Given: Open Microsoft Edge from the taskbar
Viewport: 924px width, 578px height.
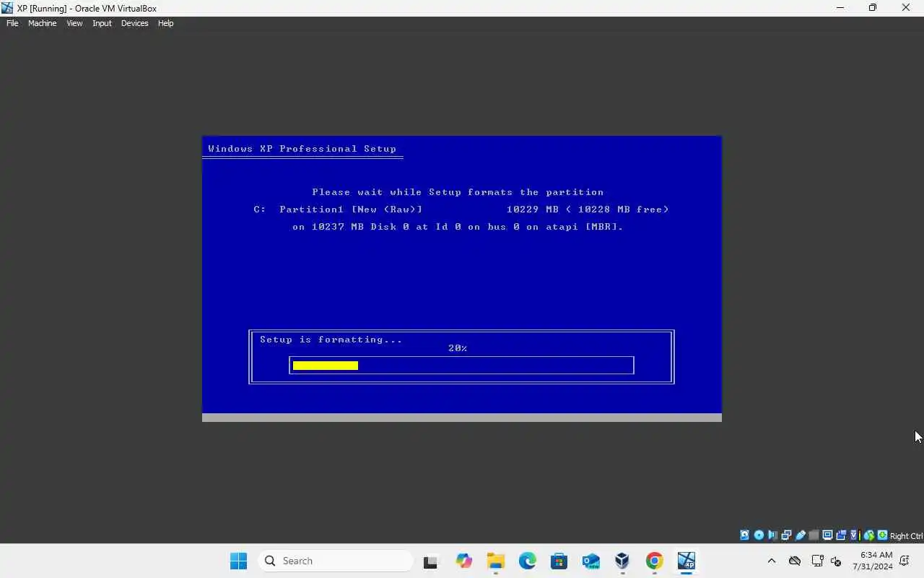Looking at the screenshot, I should point(528,561).
